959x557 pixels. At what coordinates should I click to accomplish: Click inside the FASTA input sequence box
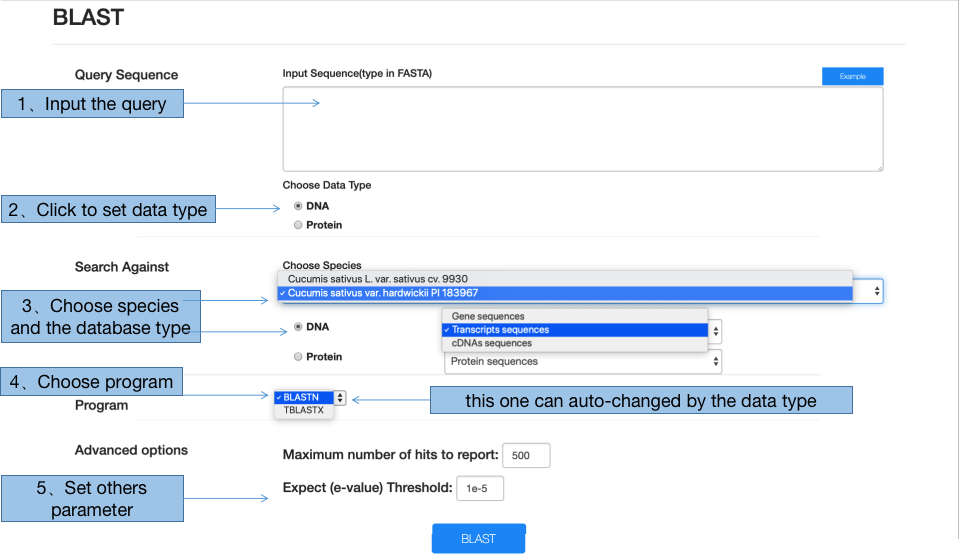click(582, 129)
